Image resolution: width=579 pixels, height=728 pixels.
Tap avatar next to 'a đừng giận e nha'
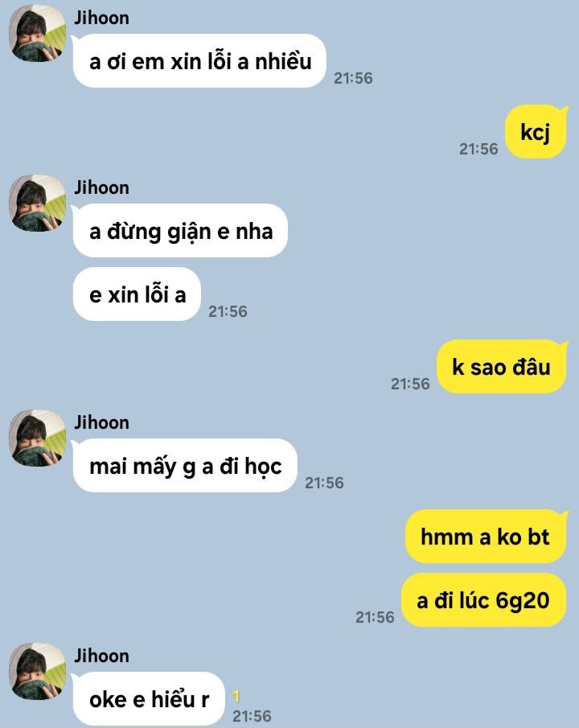point(38,203)
